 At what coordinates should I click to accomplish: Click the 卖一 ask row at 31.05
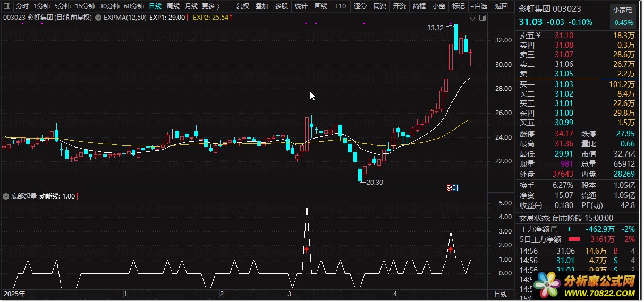point(577,74)
